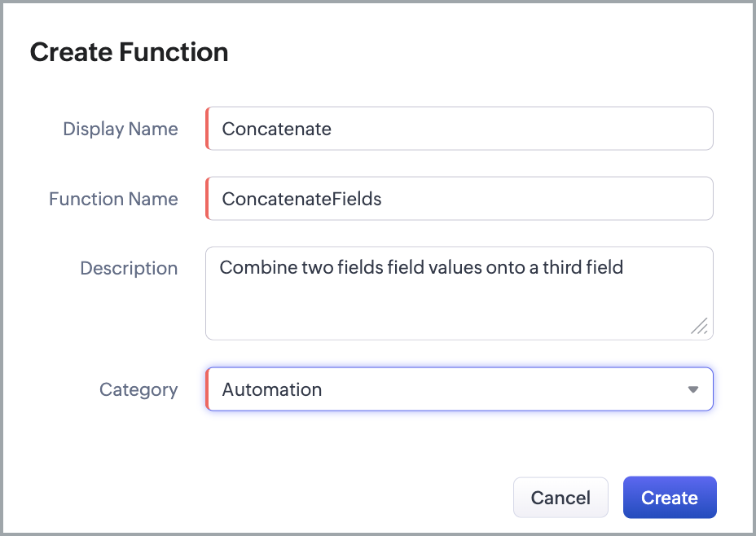Click the Category label
Screen dimensions: 756x536
point(138,389)
